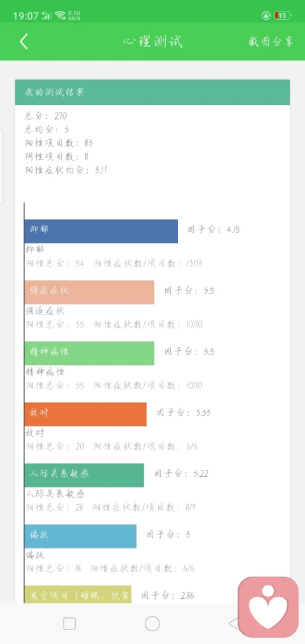This screenshot has width=305, height=644.
Task: Select the peach 强迫症状 bar
Action: tap(89, 292)
